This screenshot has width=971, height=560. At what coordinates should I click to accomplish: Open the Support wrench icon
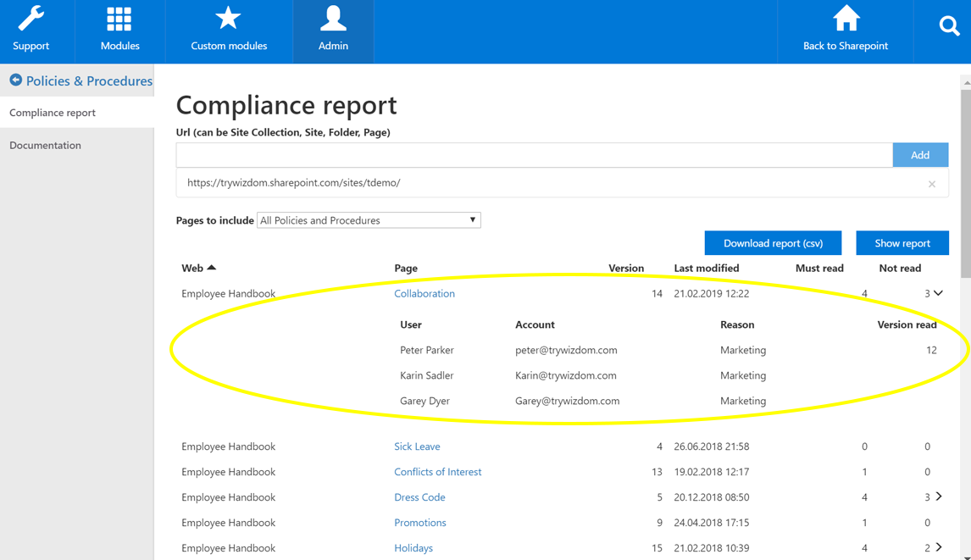click(31, 19)
